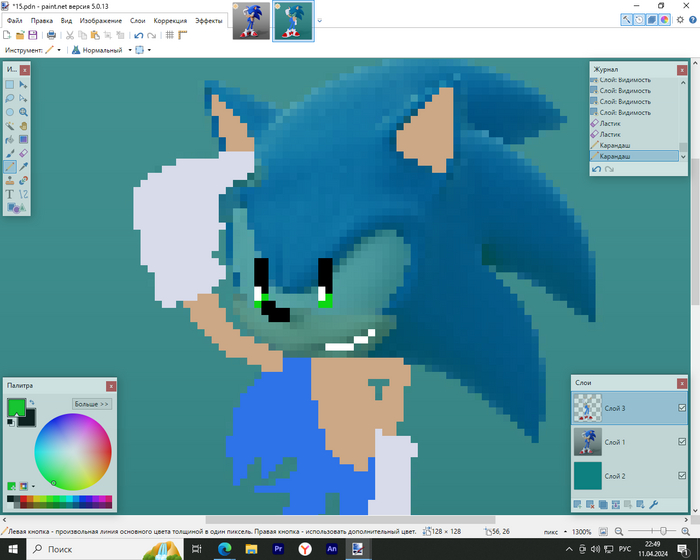Choose the Eraser tool in toolbox
The image size is (700, 560).
pyautogui.click(x=23, y=154)
